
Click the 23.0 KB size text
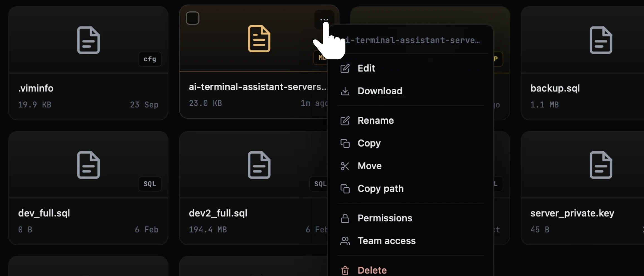(x=205, y=103)
